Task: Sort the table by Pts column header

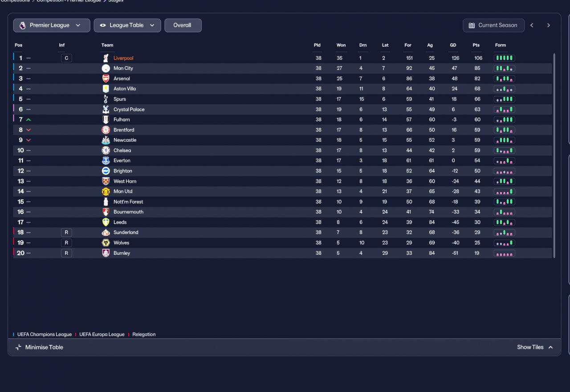Action: (x=476, y=45)
